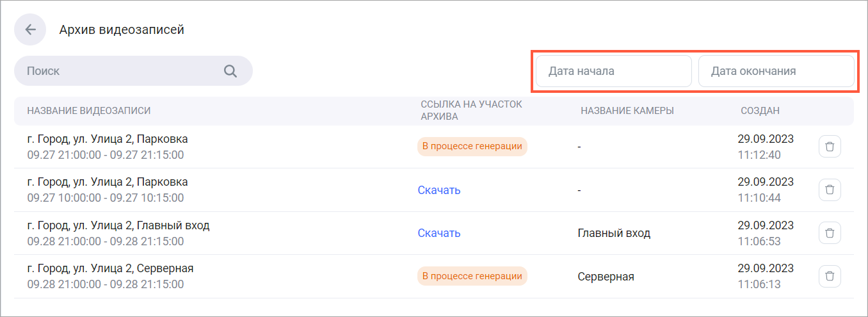
Task: Click the Ссылка на участок архива header
Action: click(471, 111)
